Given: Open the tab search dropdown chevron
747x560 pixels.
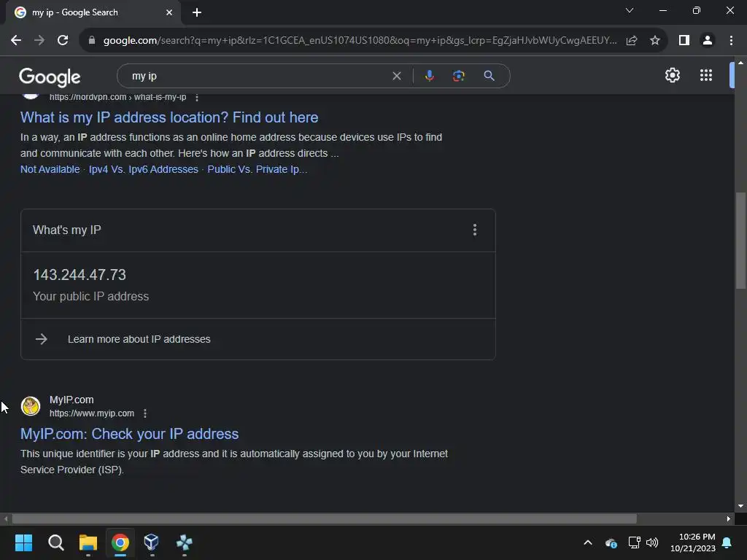Looking at the screenshot, I should point(630,10).
